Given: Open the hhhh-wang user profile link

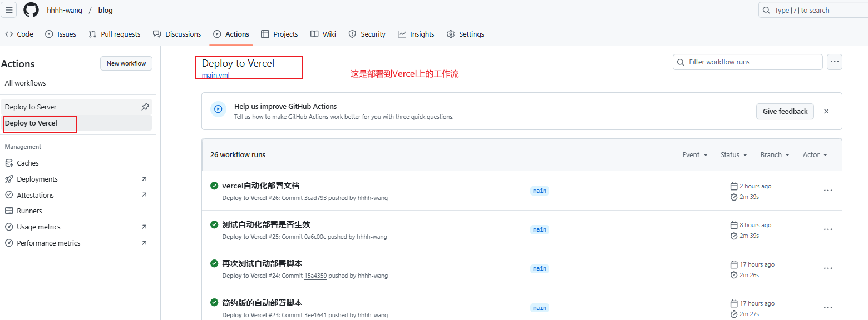Looking at the screenshot, I should point(65,10).
